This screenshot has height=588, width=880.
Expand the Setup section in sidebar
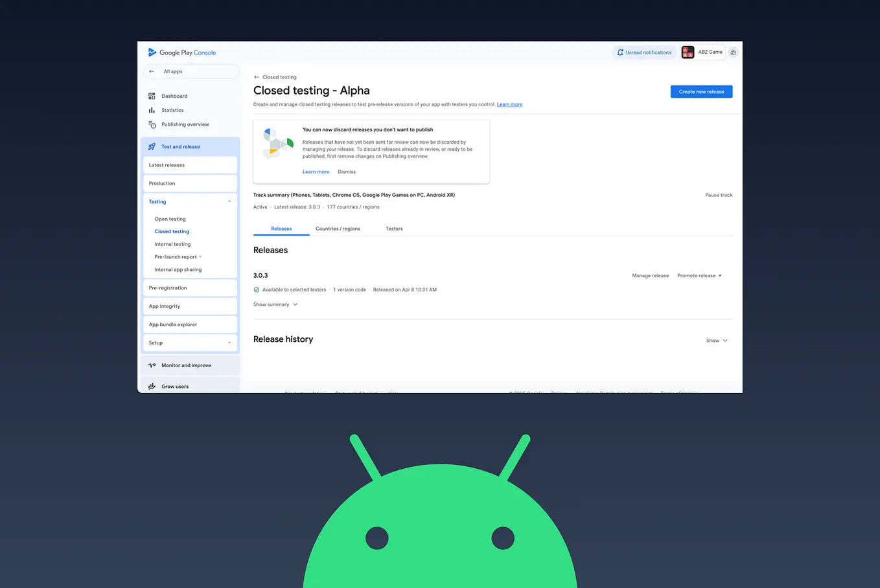point(190,343)
